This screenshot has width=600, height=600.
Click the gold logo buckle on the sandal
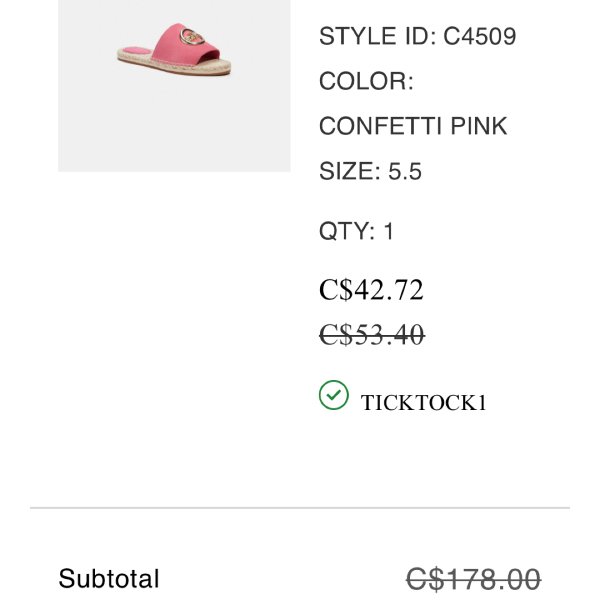pos(207,46)
